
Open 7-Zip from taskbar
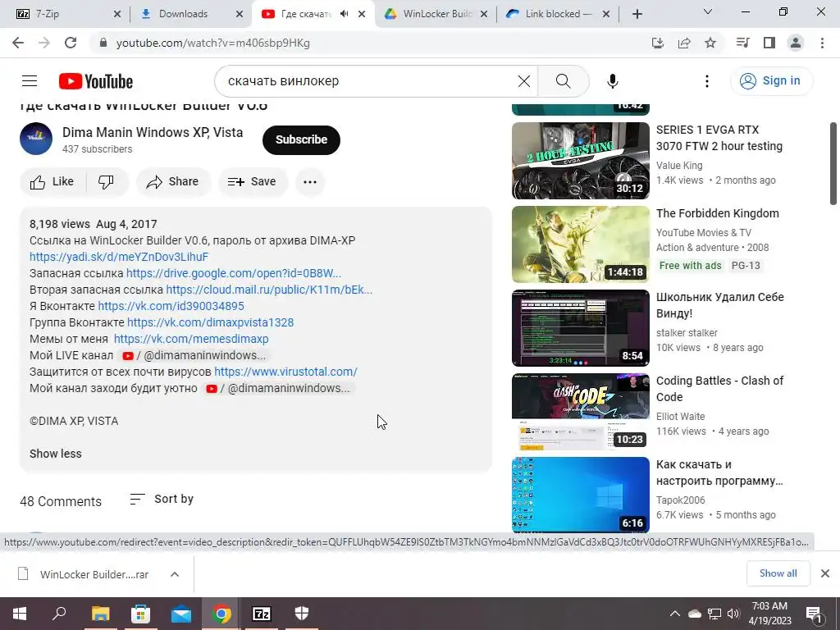(x=262, y=614)
